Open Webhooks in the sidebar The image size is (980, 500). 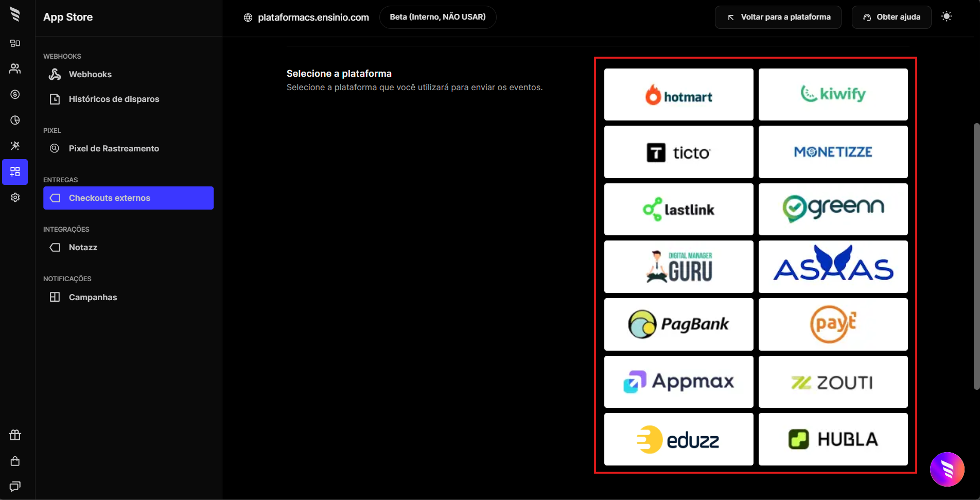click(x=90, y=74)
